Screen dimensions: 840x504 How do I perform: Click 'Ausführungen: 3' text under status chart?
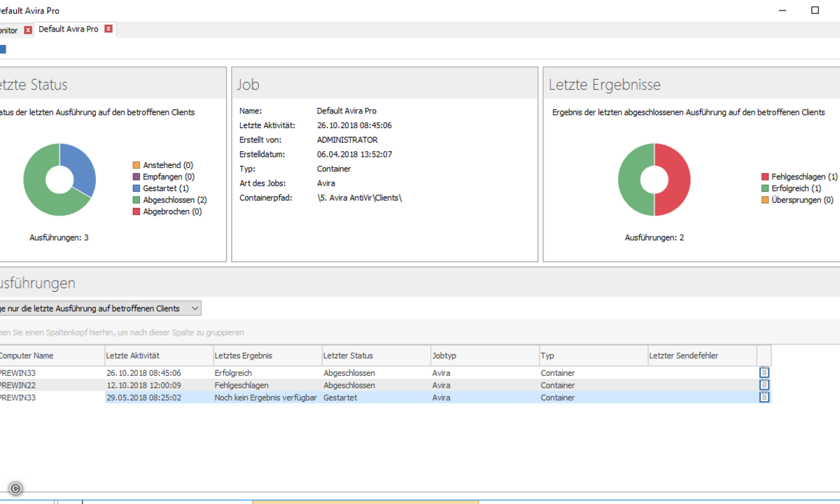59,238
